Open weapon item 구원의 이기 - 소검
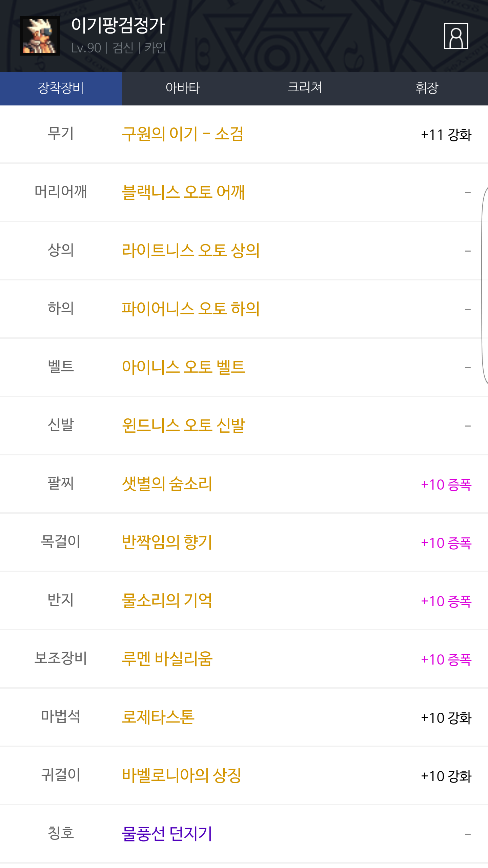488x868 pixels. [x=183, y=134]
